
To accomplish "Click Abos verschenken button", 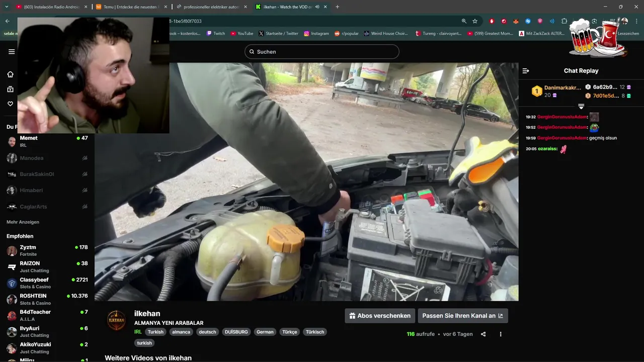I will pos(380,316).
